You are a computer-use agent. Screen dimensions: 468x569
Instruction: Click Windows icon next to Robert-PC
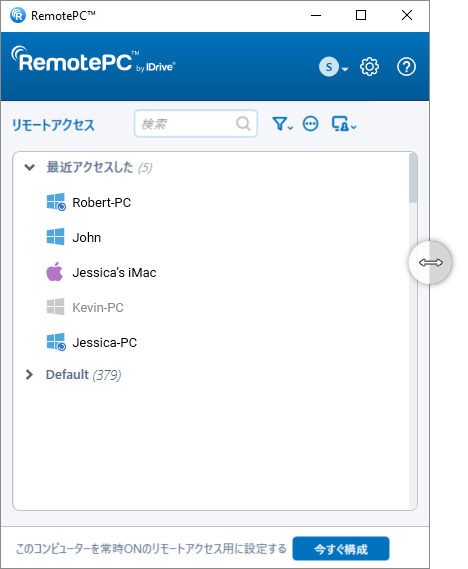click(56, 202)
